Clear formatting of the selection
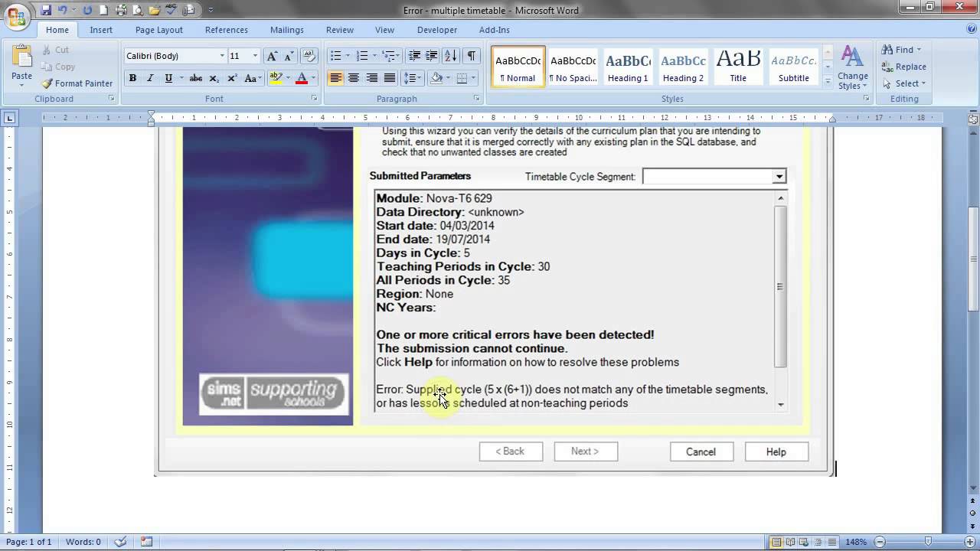Viewport: 980px width, 551px height. point(309,56)
